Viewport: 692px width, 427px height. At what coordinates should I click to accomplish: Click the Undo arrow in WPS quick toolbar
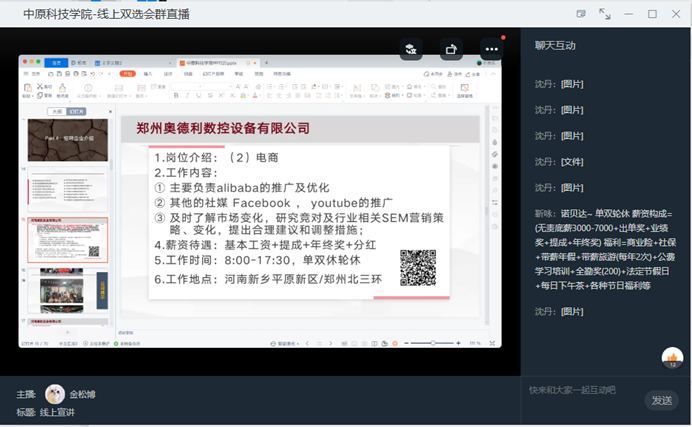tap(93, 74)
